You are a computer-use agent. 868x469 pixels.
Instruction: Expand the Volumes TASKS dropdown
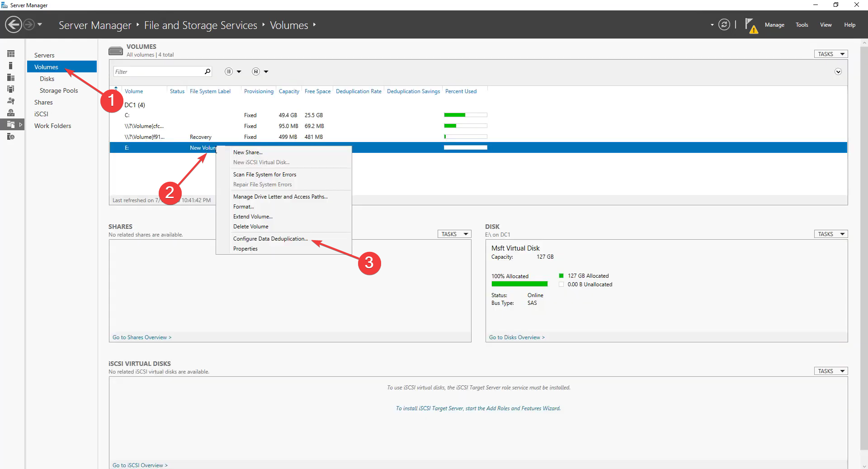pyautogui.click(x=830, y=54)
